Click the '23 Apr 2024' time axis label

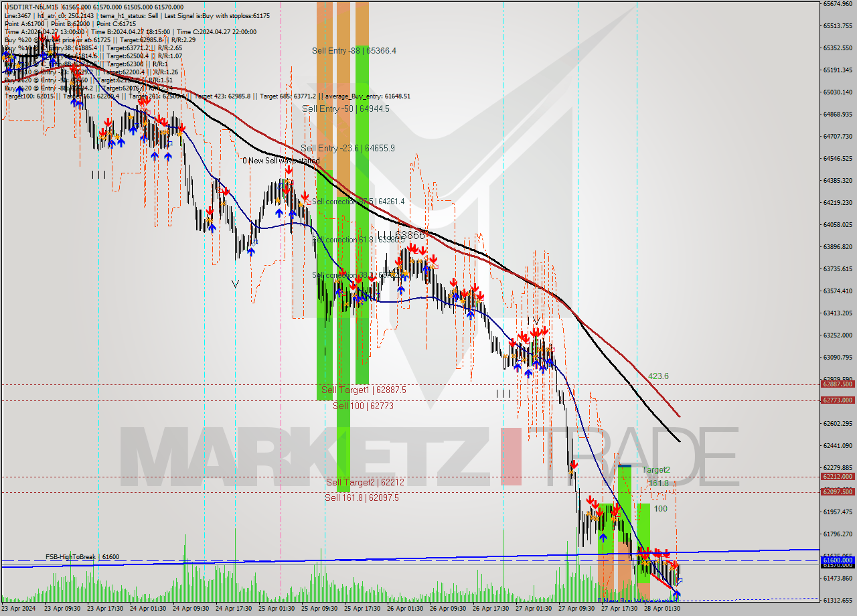click(x=20, y=609)
